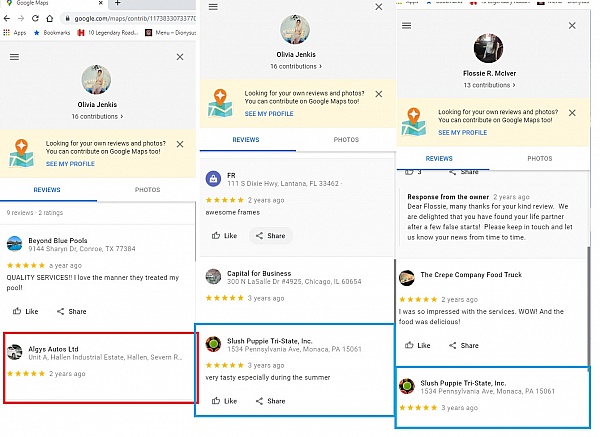Share the 'awesome frames' review

coord(271,236)
